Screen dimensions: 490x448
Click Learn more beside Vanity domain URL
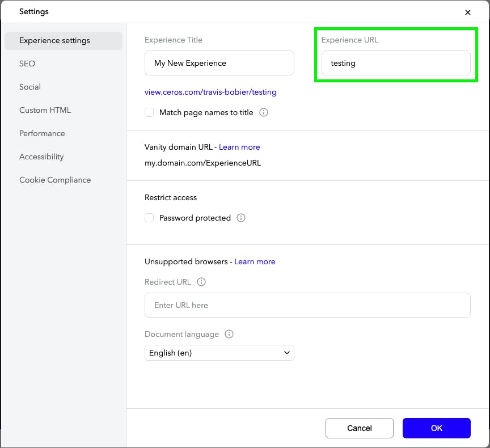pyautogui.click(x=239, y=147)
